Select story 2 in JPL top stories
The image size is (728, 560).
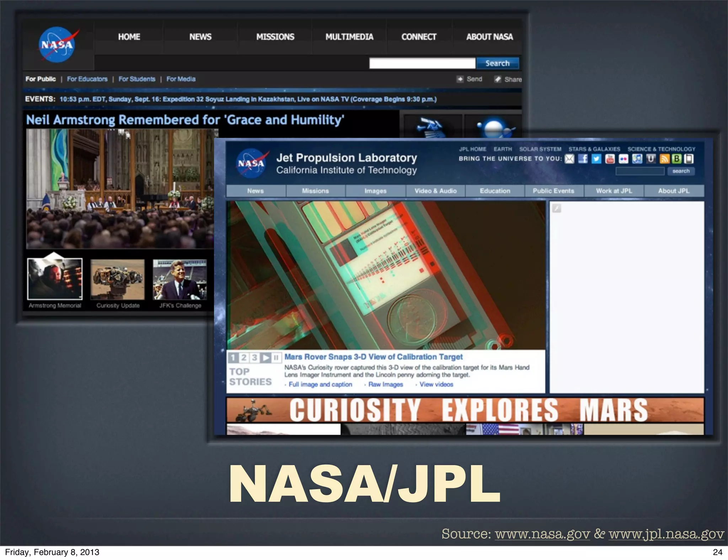[244, 357]
